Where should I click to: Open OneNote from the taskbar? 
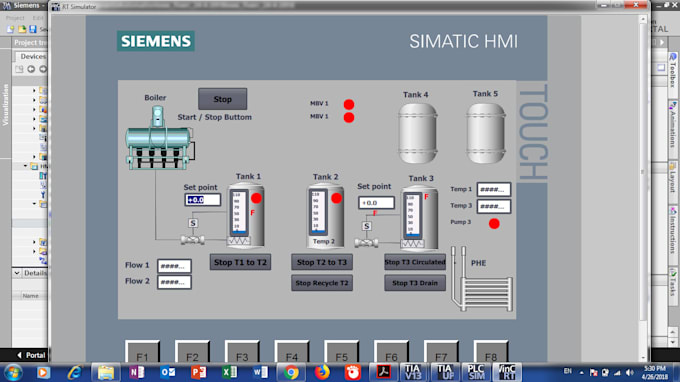pyautogui.click(x=137, y=372)
